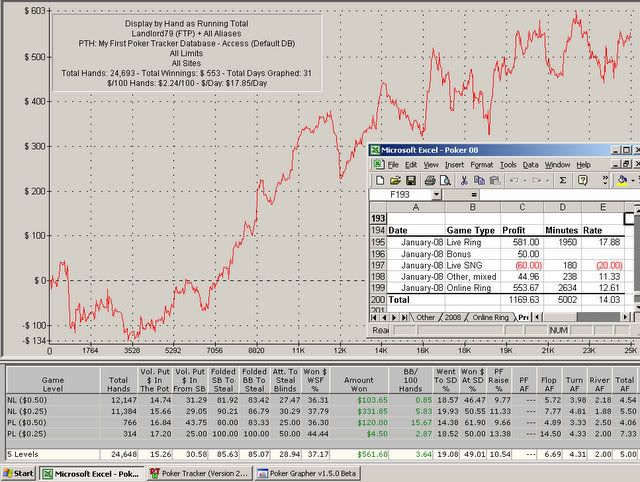Click the Amount Won column header
The height and width of the screenshot is (482, 640).
[x=359, y=380]
